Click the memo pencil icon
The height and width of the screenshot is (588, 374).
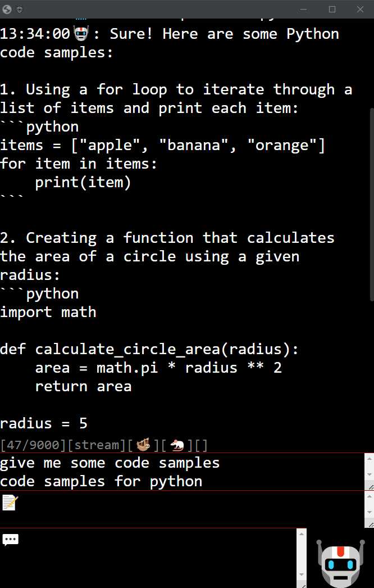[x=10, y=503]
